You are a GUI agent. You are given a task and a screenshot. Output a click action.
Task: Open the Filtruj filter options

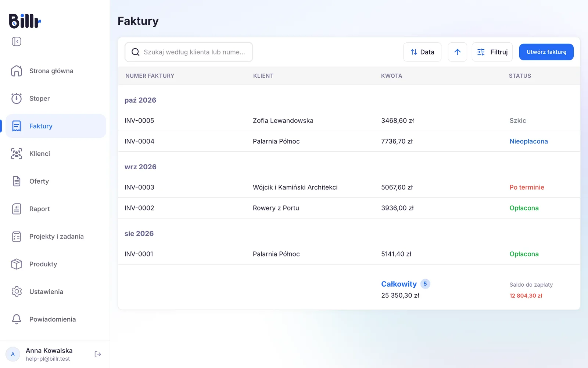(492, 52)
